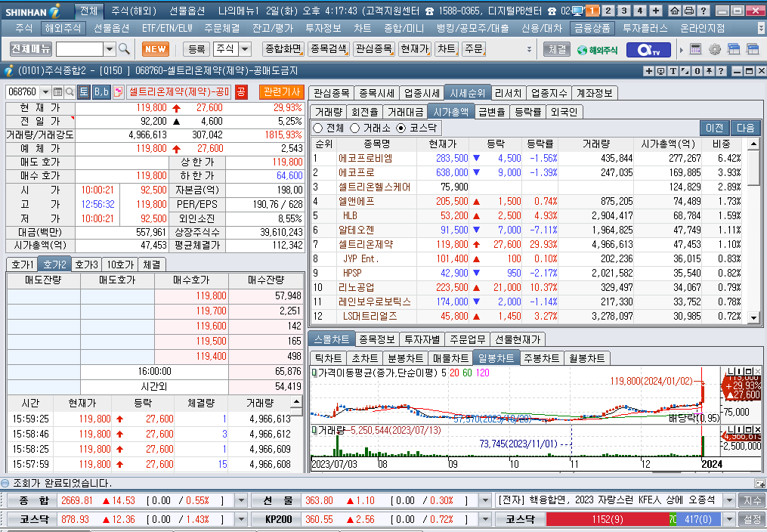Click the T font icon in 주식종합2 title bar
Viewport: 767px width, 532px height.
(673, 71)
